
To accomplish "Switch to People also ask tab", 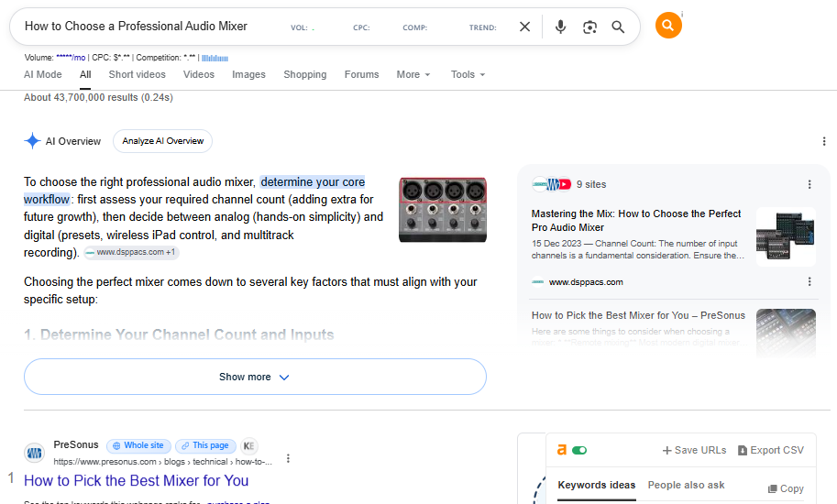I will [x=686, y=485].
